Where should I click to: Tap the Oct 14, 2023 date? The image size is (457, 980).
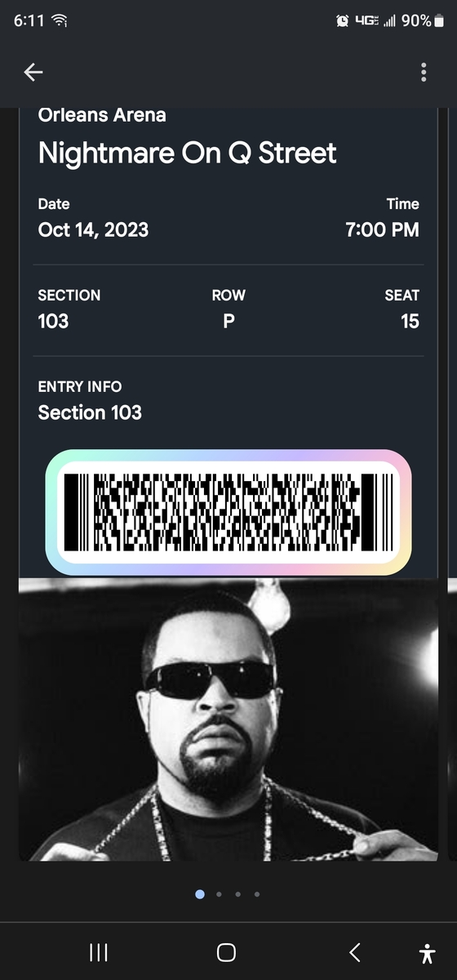pyautogui.click(x=93, y=230)
